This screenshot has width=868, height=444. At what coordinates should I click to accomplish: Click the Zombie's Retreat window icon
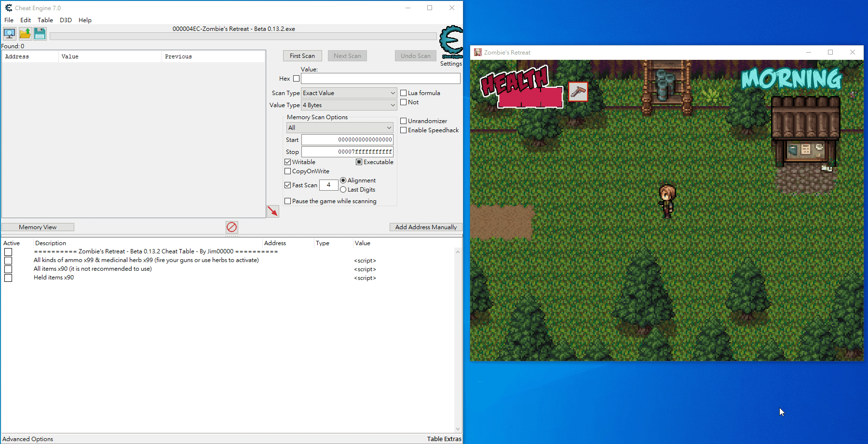tap(478, 52)
